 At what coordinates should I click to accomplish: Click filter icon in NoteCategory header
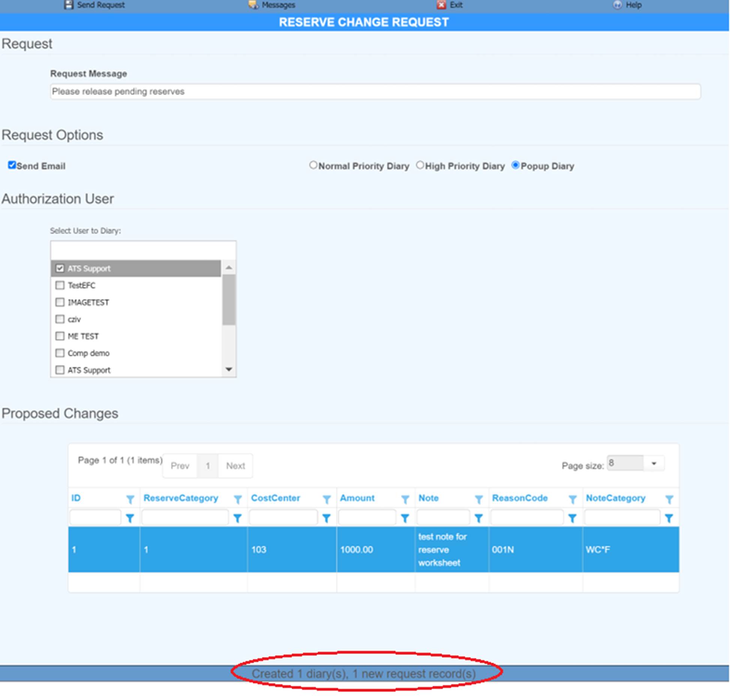point(669,499)
